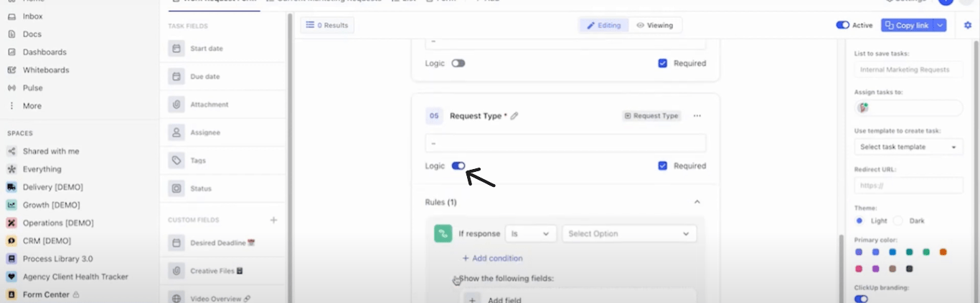Add the Desired Deadline custom field
Image resolution: width=980 pixels, height=303 pixels.
(x=222, y=243)
